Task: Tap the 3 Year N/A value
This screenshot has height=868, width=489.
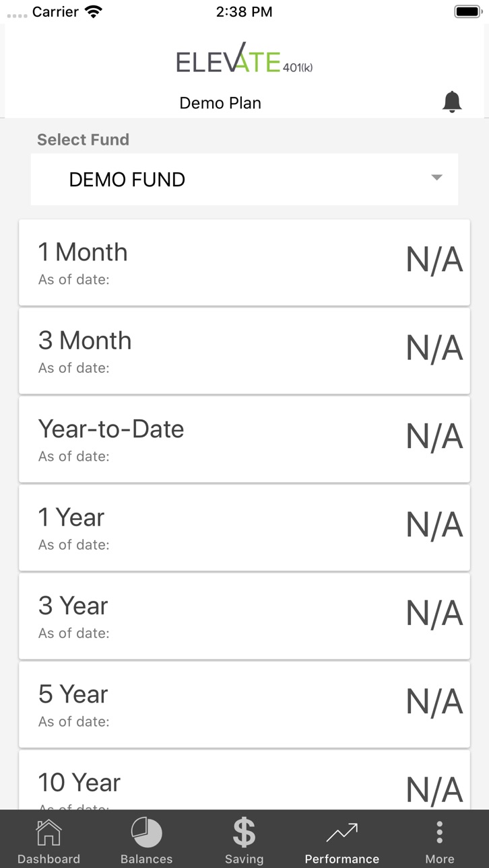Action: (x=434, y=613)
